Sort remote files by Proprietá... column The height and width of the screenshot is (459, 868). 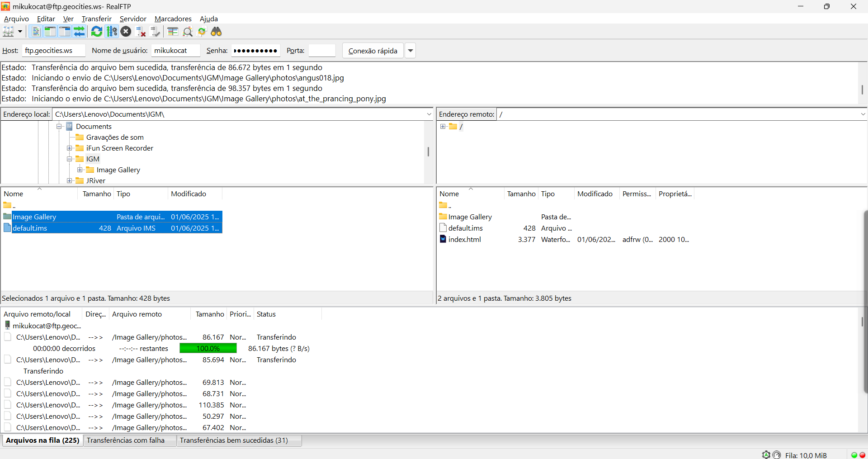[675, 194]
